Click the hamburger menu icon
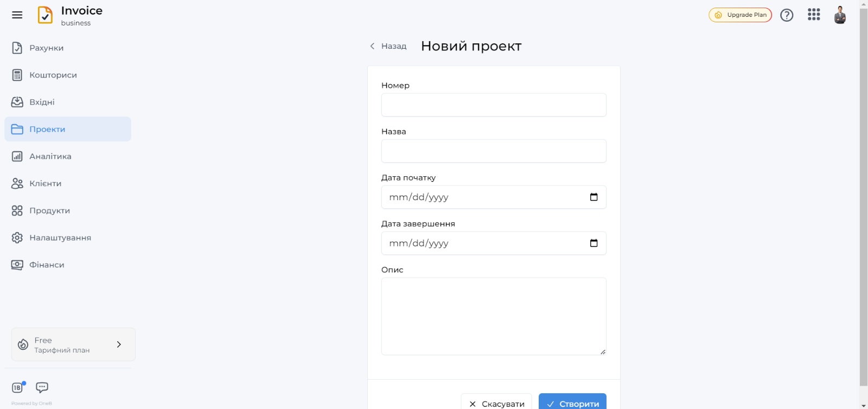This screenshot has width=868, height=409. [17, 15]
